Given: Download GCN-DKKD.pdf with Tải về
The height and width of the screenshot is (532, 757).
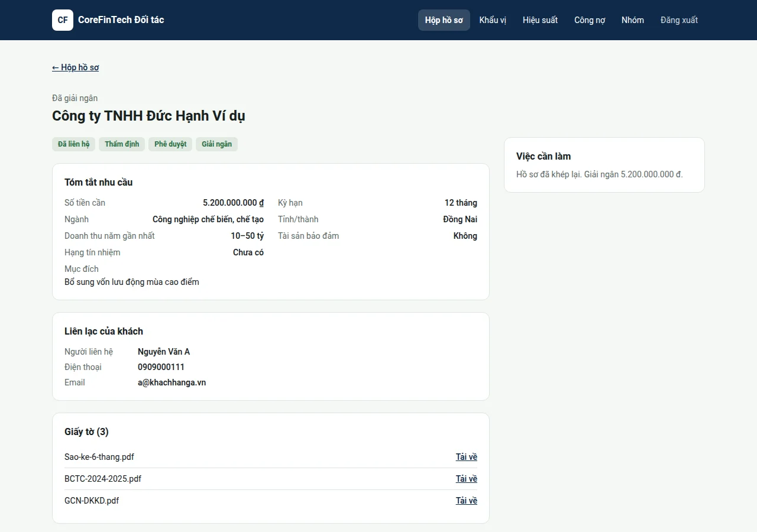Looking at the screenshot, I should click(466, 501).
